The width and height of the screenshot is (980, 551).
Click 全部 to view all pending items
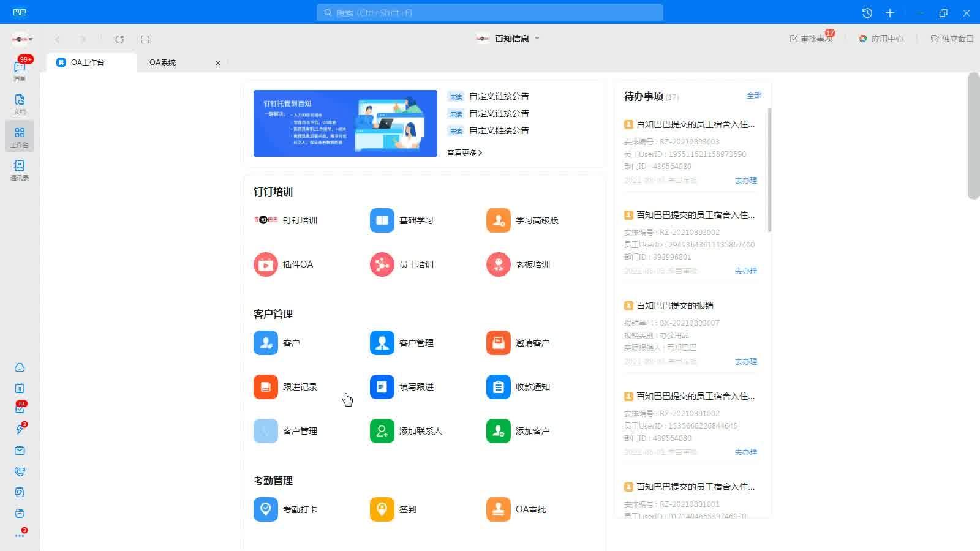pyautogui.click(x=753, y=96)
